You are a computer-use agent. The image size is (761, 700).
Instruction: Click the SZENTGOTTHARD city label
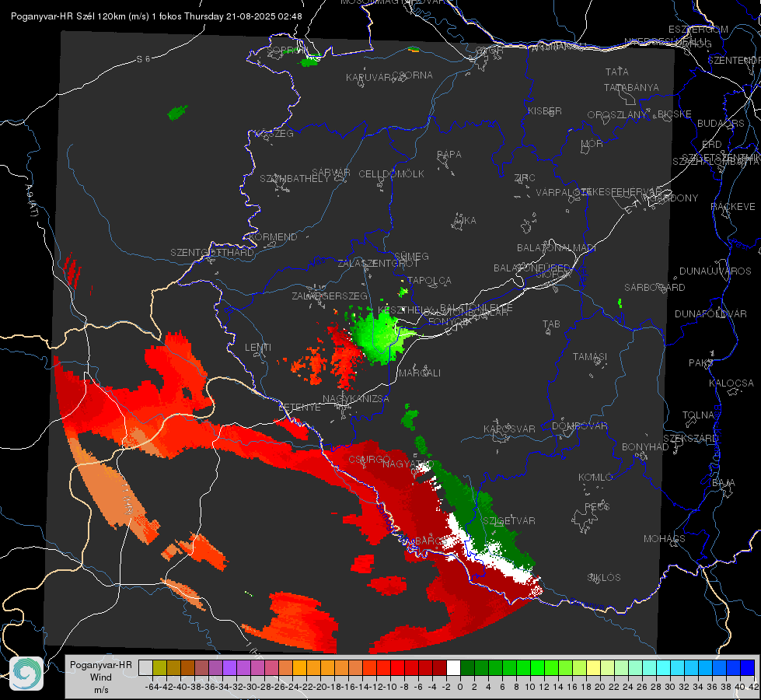pyautogui.click(x=212, y=253)
